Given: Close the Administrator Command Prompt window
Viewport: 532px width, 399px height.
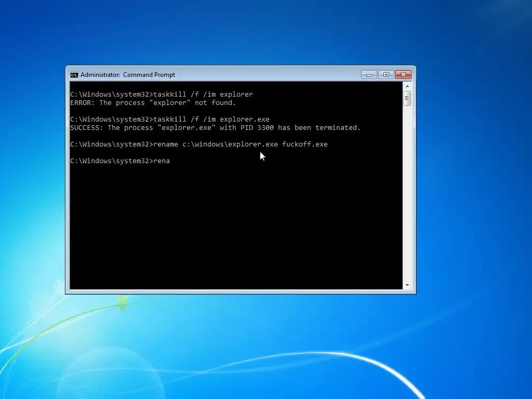Looking at the screenshot, I should 403,75.
